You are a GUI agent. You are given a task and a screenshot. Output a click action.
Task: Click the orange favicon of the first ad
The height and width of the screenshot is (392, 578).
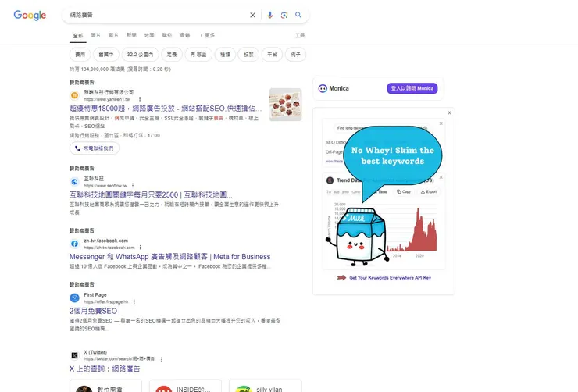click(x=74, y=95)
